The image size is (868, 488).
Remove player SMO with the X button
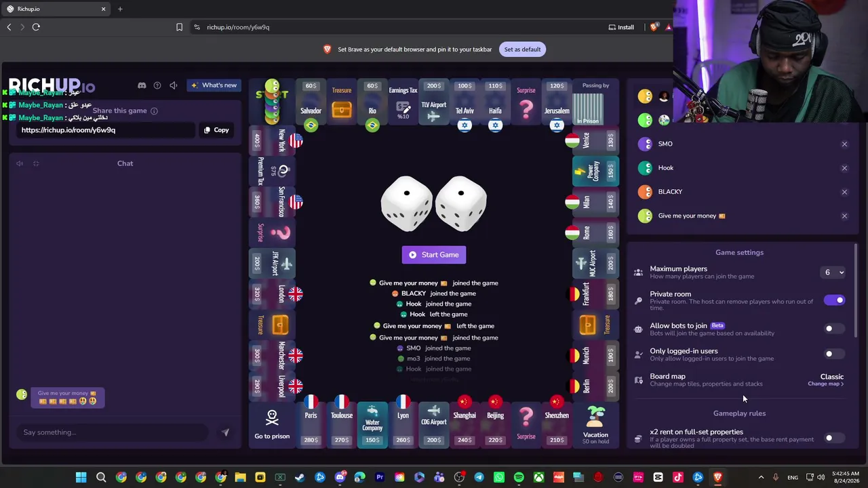click(x=844, y=144)
